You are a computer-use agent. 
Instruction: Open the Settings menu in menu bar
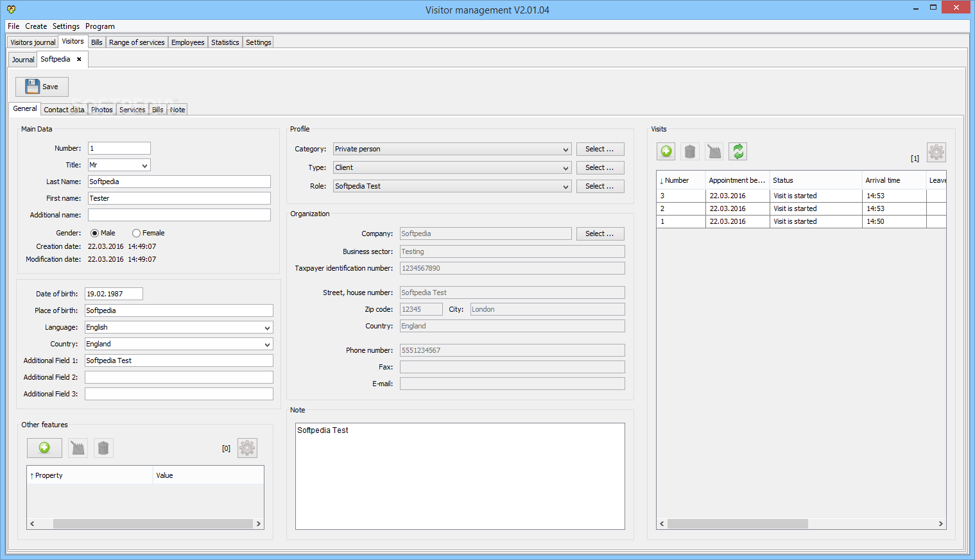66,26
